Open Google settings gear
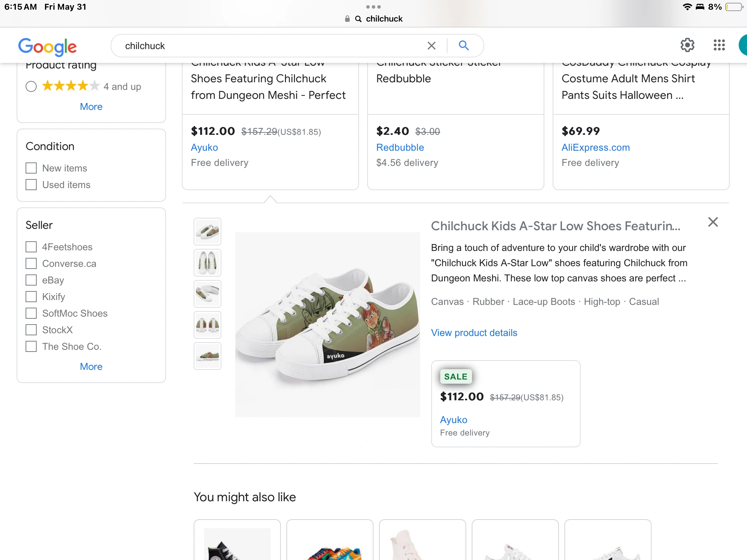747x560 pixels. pyautogui.click(x=687, y=45)
